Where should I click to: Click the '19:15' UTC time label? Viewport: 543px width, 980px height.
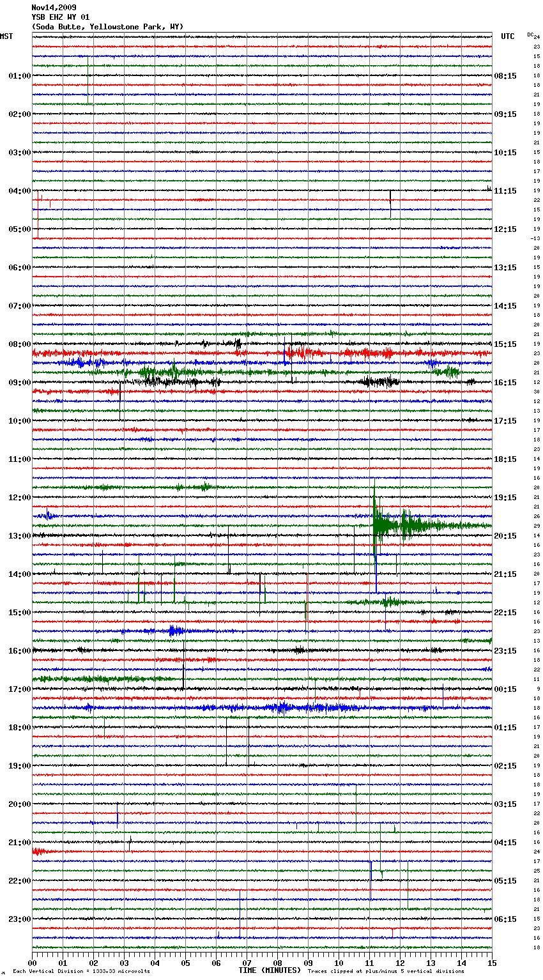(x=505, y=498)
